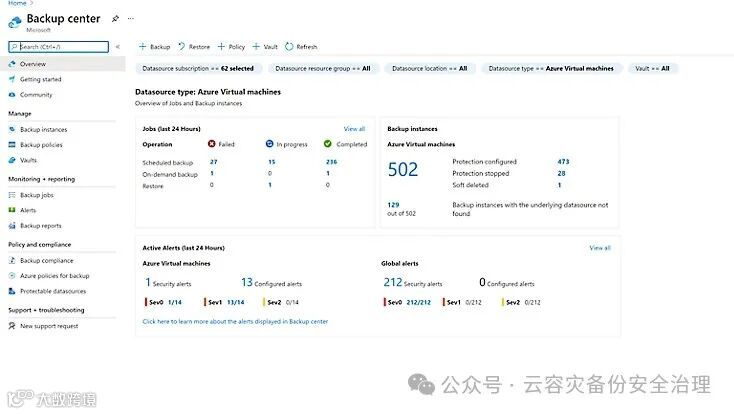Open 28 Protection stopped instances
This screenshot has height=414, width=734.
point(561,173)
